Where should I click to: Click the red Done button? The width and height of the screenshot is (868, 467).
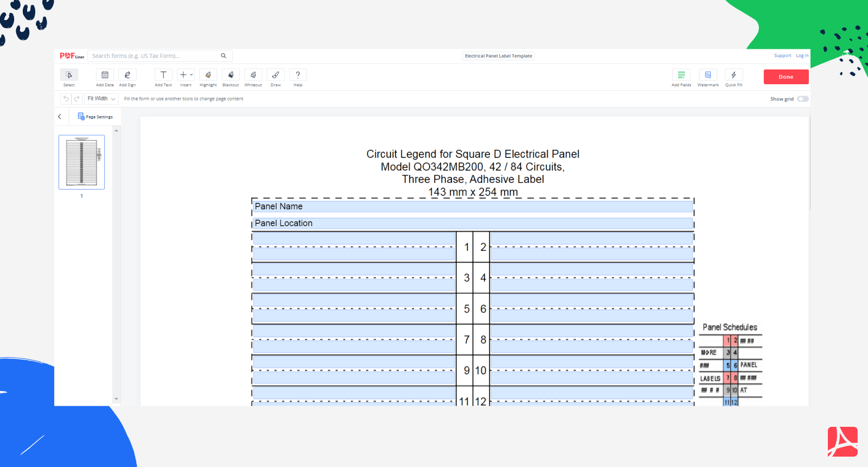(x=786, y=77)
